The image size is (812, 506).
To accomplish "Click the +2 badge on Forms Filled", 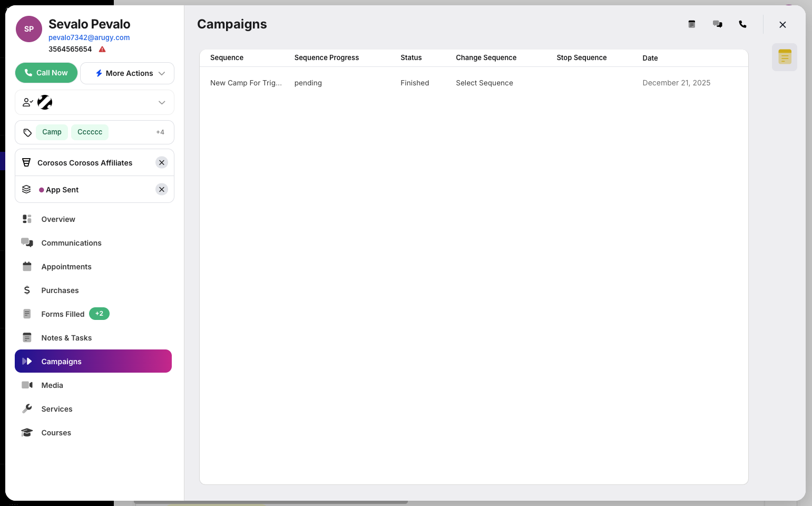I will click(99, 314).
